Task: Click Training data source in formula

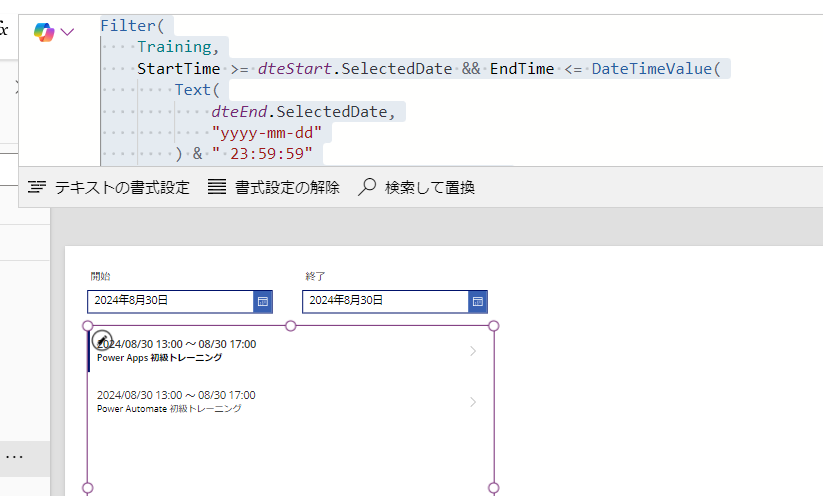Action: pos(174,47)
